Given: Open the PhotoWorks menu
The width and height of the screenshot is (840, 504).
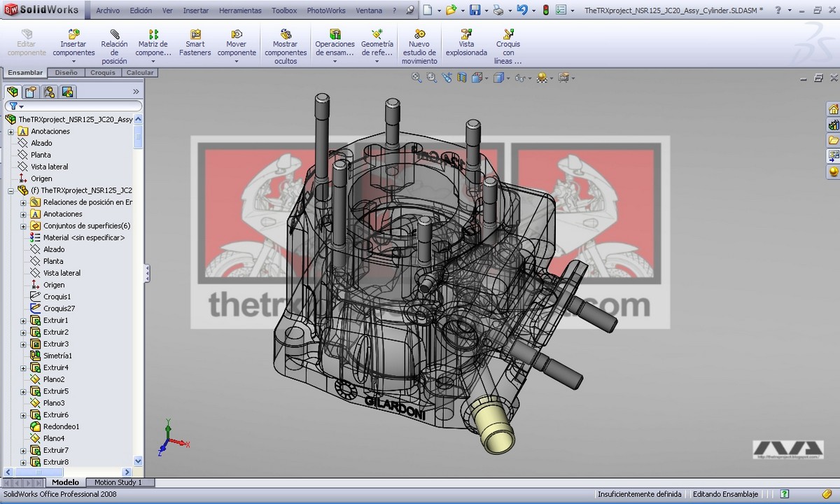Looking at the screenshot, I should tap(326, 10).
